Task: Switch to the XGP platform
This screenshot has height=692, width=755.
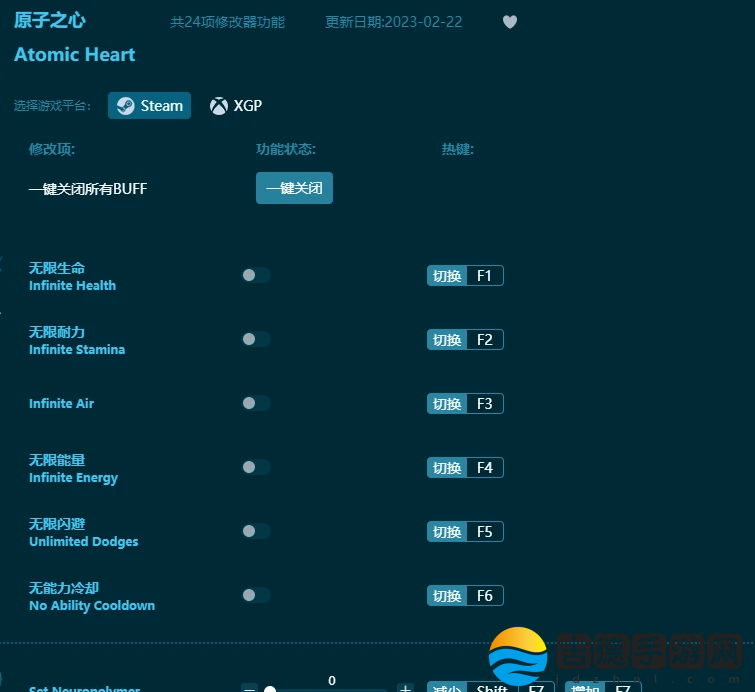Action: (236, 106)
